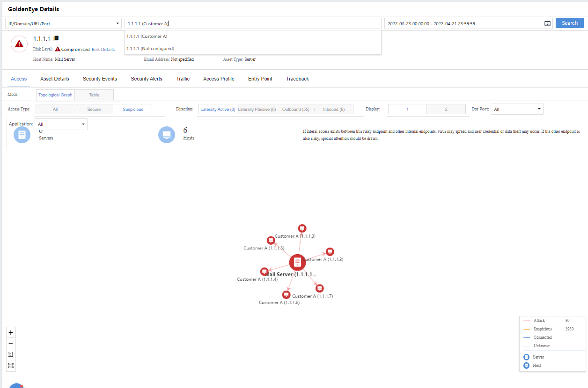Zoom in the topology graph

click(x=11, y=333)
